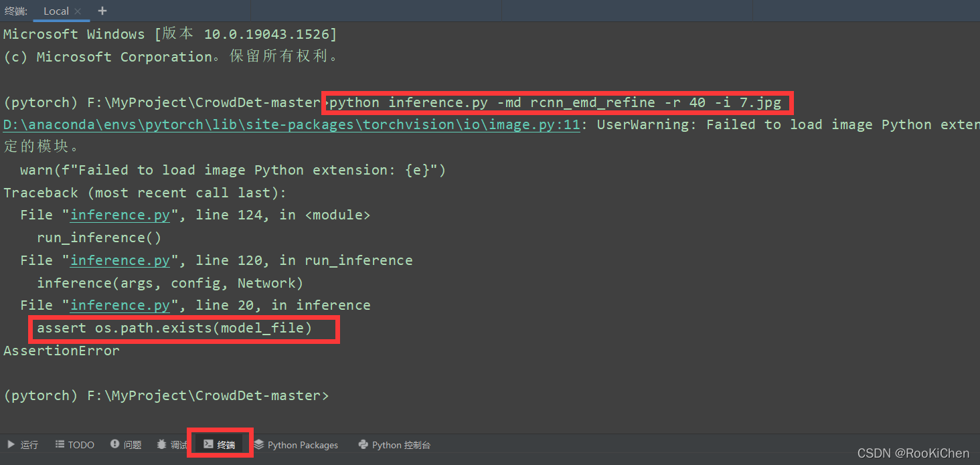Click the inference(args, config, Network) line
The image size is (980, 465).
170,283
